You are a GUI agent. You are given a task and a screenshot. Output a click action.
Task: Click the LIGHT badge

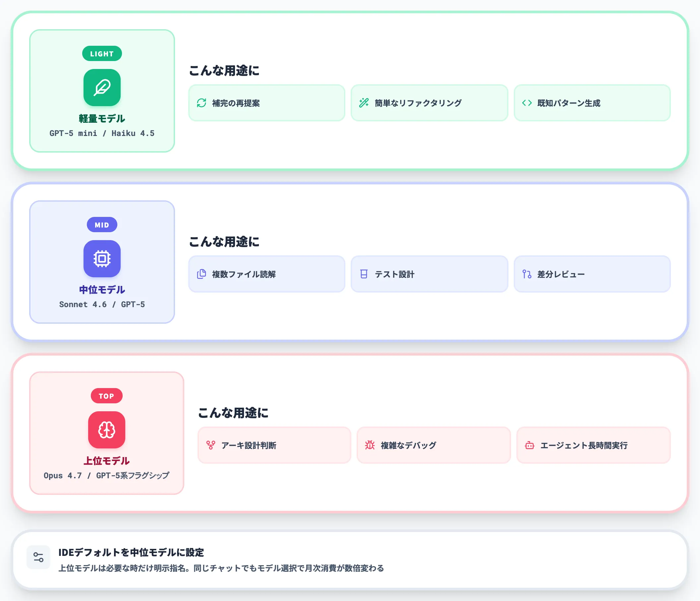(x=102, y=53)
